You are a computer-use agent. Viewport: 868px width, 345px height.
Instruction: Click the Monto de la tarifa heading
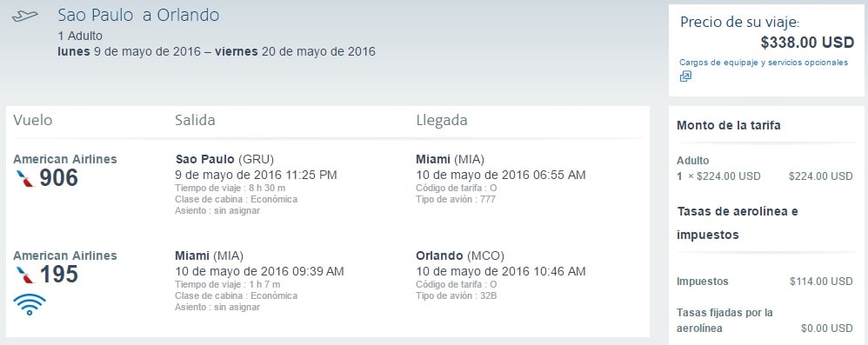click(x=729, y=125)
